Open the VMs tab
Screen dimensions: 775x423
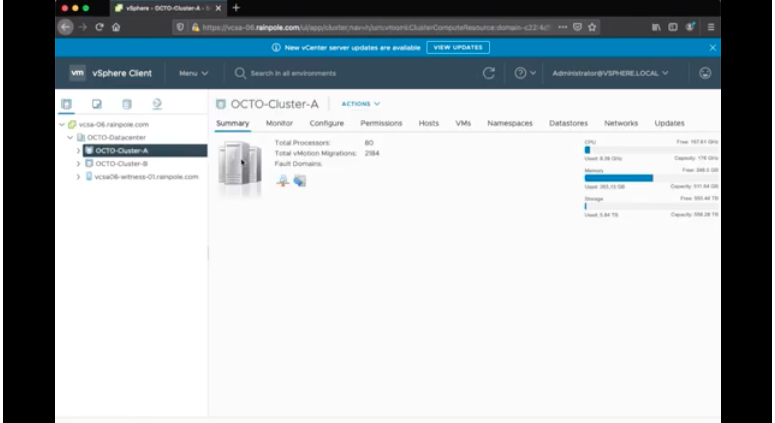point(463,123)
